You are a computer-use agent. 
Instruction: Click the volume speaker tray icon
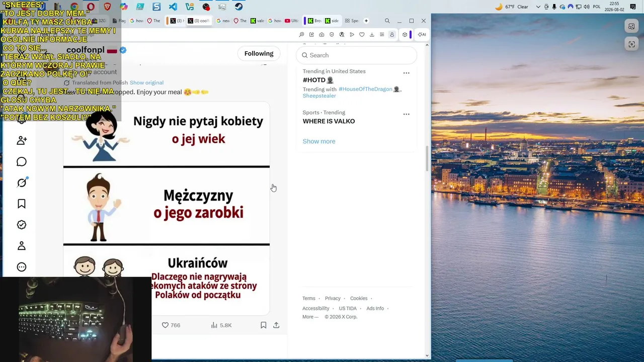coord(586,7)
